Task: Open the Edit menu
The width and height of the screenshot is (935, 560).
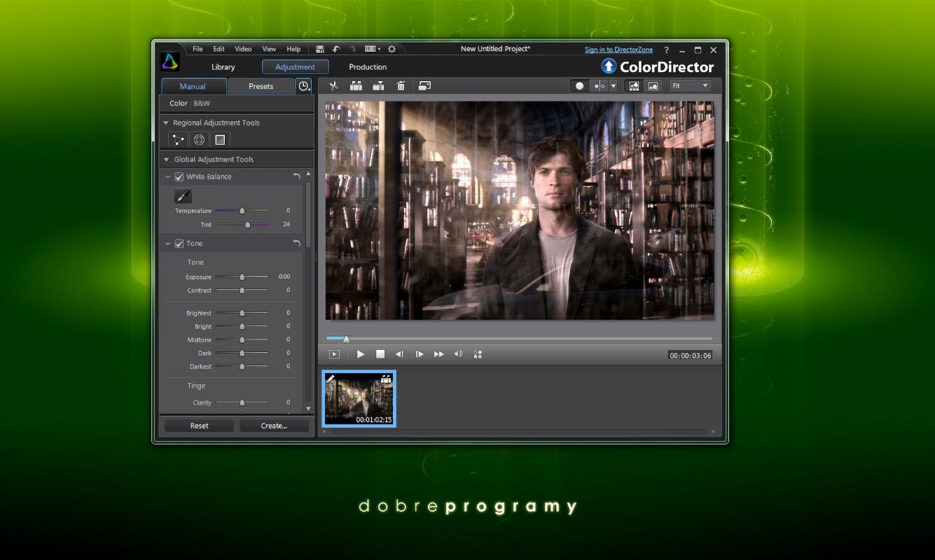Action: [x=218, y=49]
